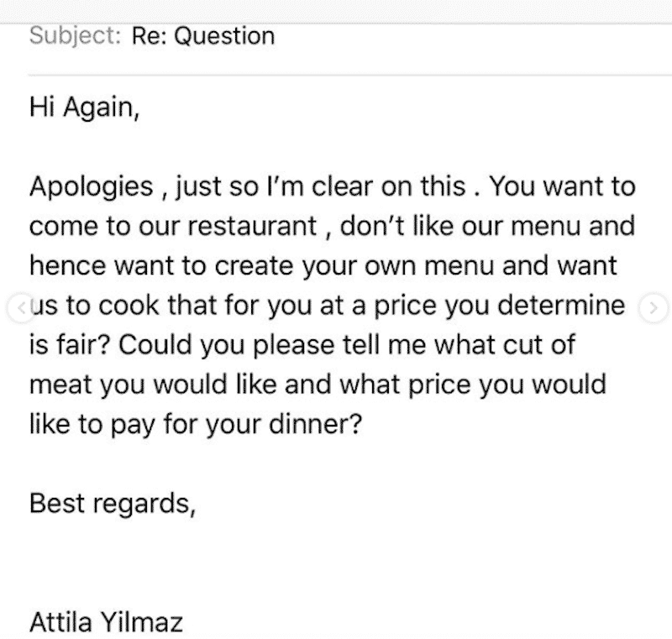The image size is (672, 639).
Task: Click the word "Apologies" in the email
Action: point(91,187)
